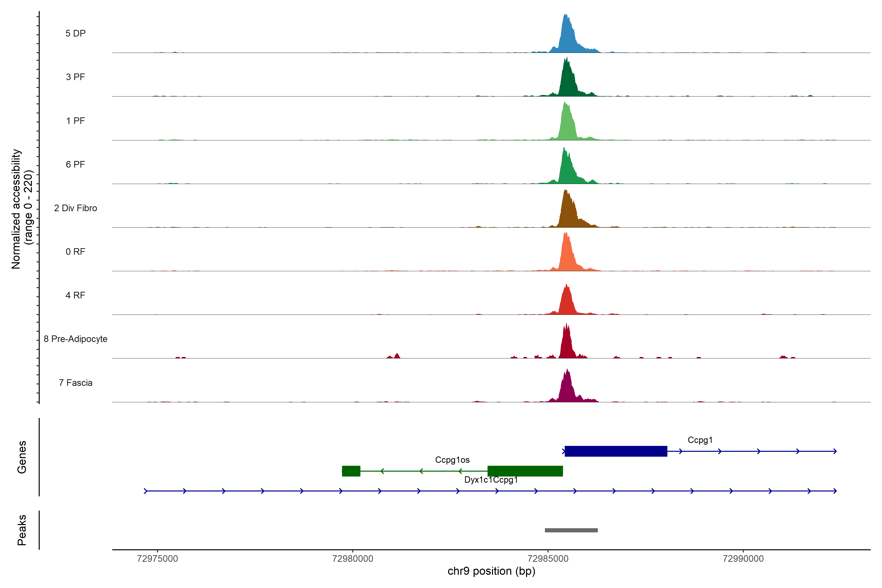882x588 pixels.
Task: Click the chr9 position (bp) axis title
Action: click(491, 571)
